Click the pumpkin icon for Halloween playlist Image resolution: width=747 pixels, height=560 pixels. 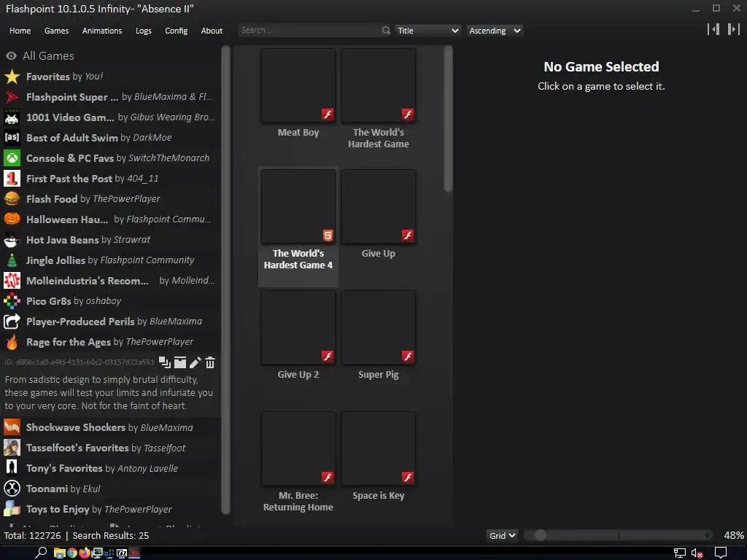(x=12, y=219)
